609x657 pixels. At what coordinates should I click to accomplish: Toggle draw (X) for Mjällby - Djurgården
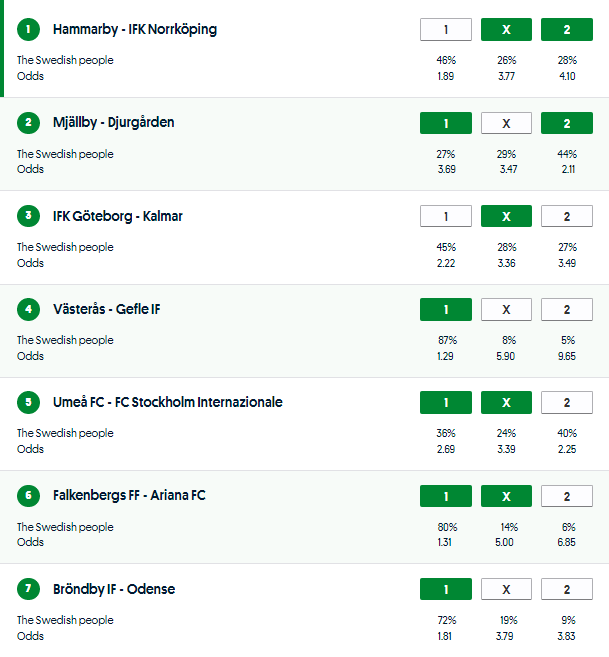[506, 123]
